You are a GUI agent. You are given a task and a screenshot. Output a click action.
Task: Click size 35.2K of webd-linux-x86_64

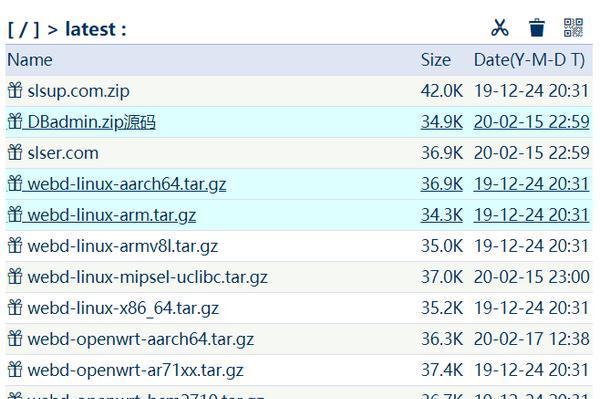(442, 308)
